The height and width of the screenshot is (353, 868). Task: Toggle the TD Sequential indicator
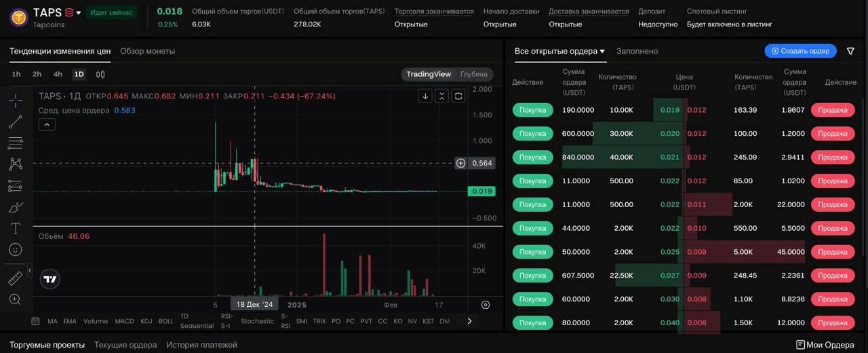click(x=197, y=321)
